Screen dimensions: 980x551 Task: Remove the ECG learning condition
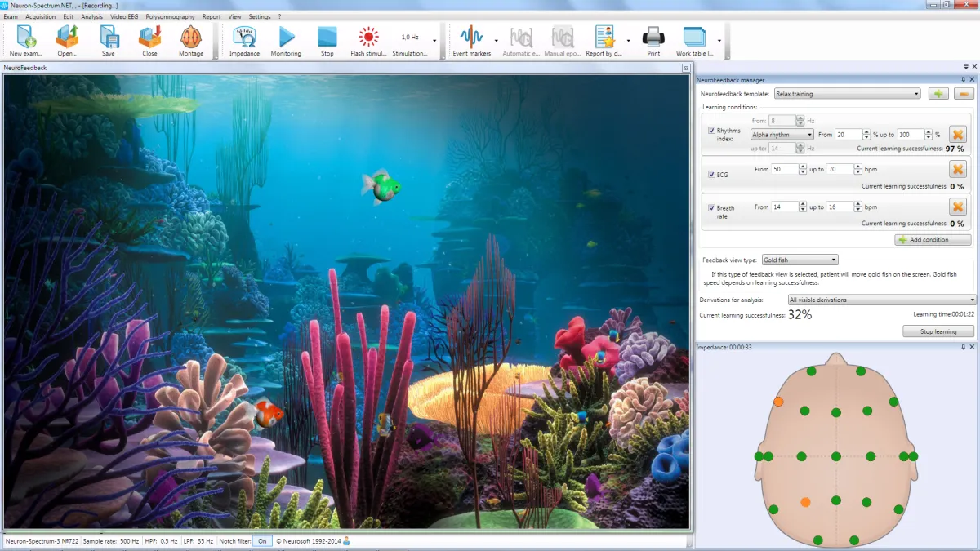[957, 169]
